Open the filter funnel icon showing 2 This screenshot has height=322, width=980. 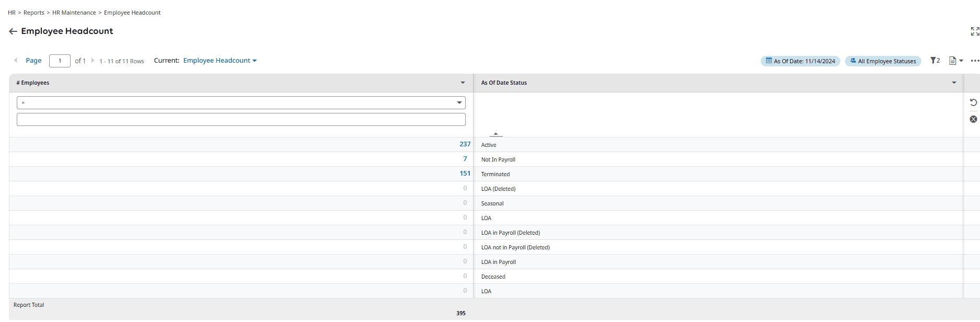point(935,61)
